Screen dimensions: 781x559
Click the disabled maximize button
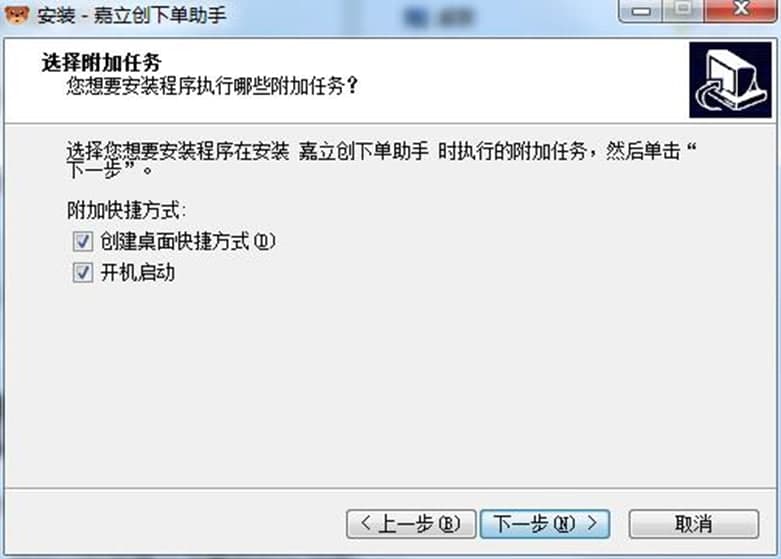683,10
